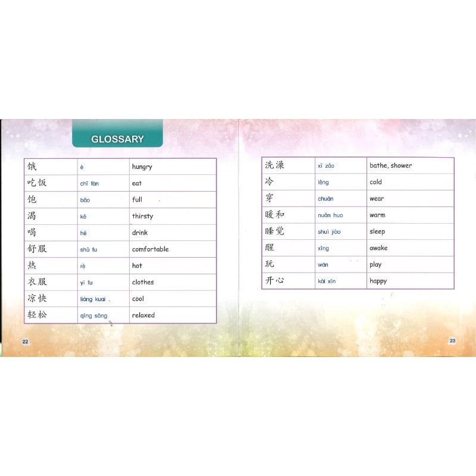Click the word drink in the glossary
The height and width of the screenshot is (476, 476).
(141, 233)
